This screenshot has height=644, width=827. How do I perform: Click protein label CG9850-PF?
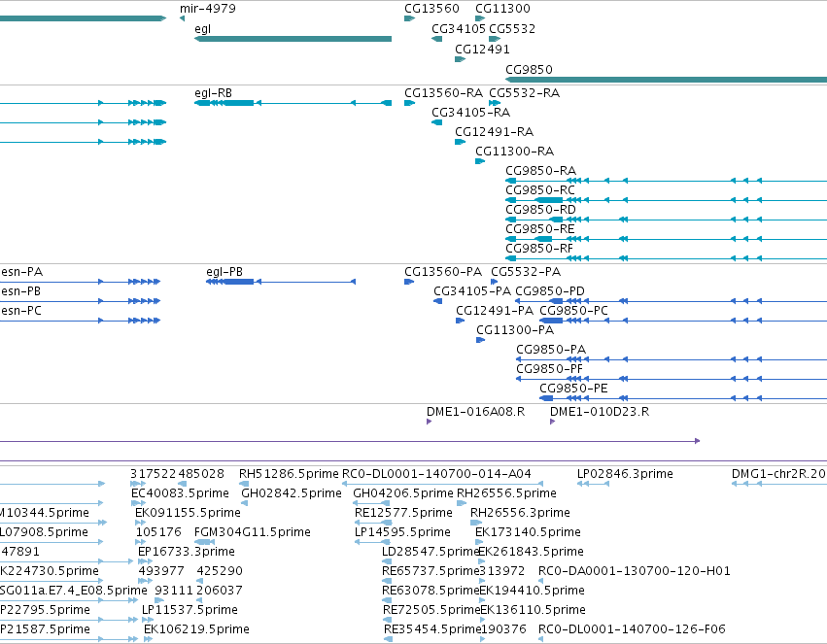[550, 369]
